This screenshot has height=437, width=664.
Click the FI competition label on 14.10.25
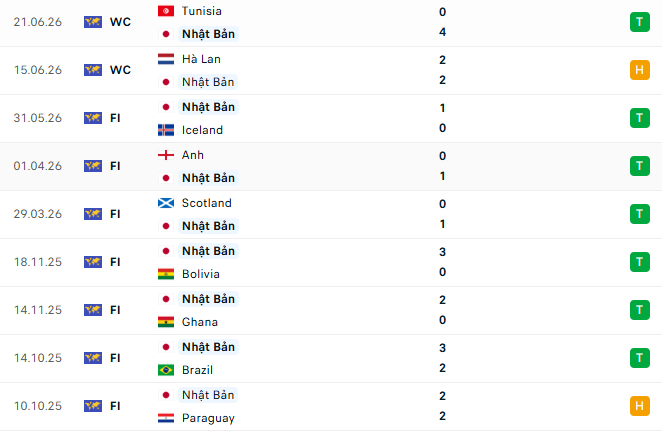coord(115,358)
